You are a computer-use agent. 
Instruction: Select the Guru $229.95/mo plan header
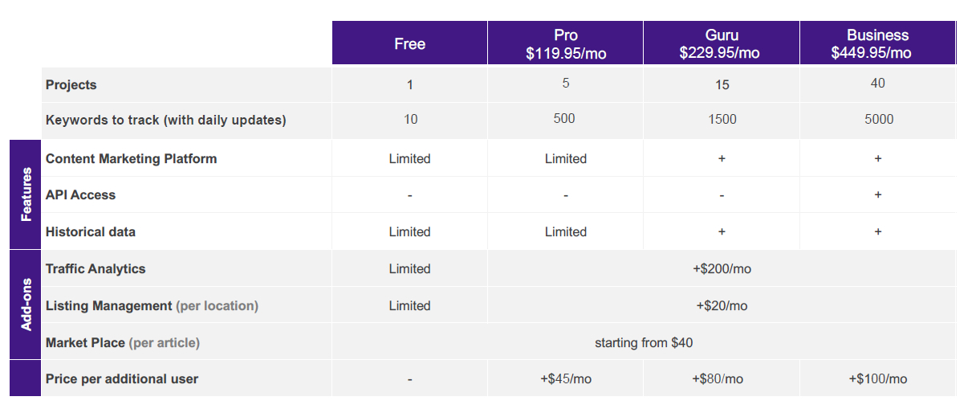(x=721, y=44)
